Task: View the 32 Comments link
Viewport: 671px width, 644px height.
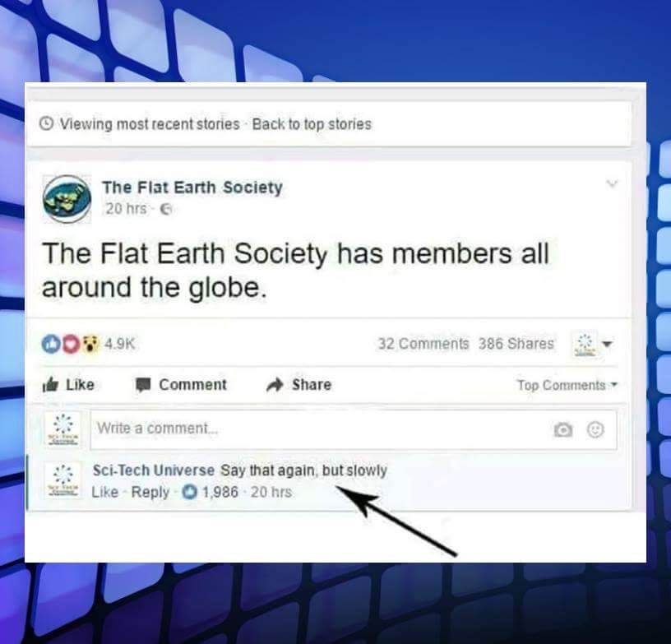Action: (423, 344)
